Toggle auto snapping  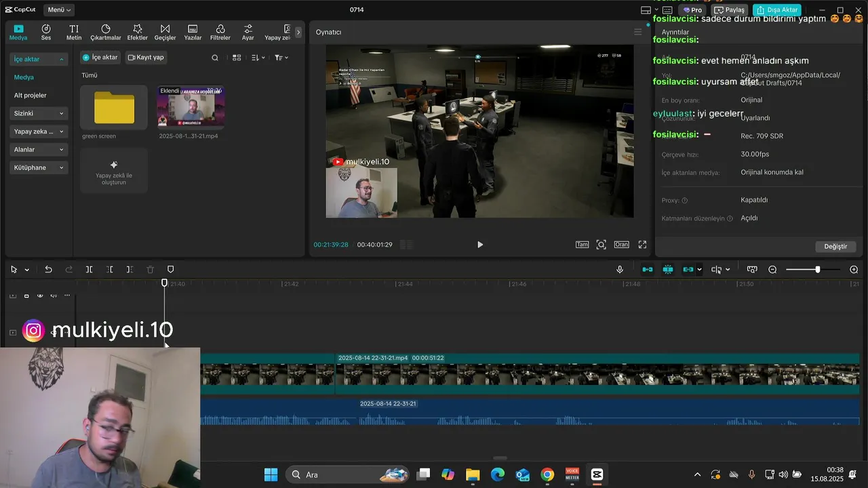pyautogui.click(x=668, y=270)
